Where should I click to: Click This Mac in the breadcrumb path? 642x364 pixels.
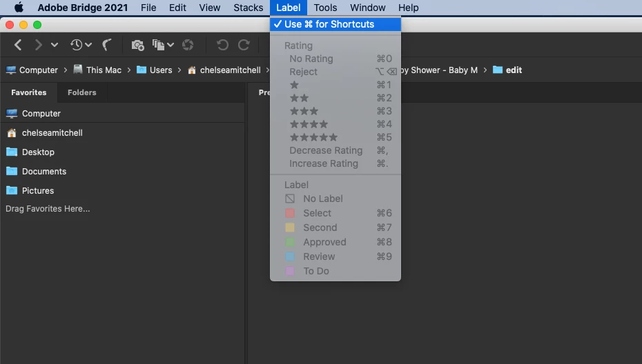click(x=97, y=70)
